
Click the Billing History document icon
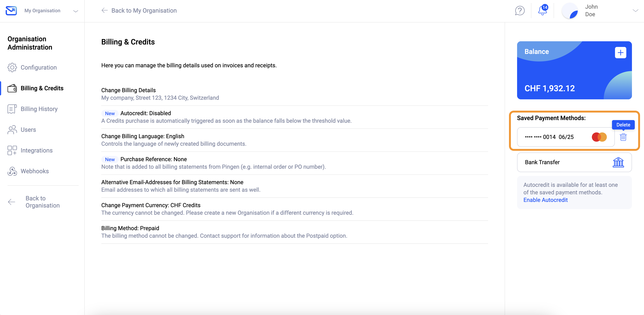pos(12,109)
